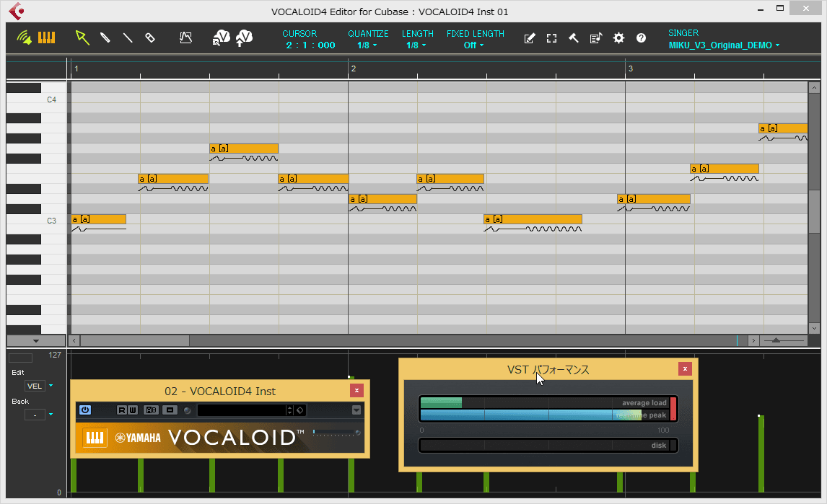The width and height of the screenshot is (827, 504).
Task: Click the round side-chain indicator in plugin bar
Action: point(187,411)
